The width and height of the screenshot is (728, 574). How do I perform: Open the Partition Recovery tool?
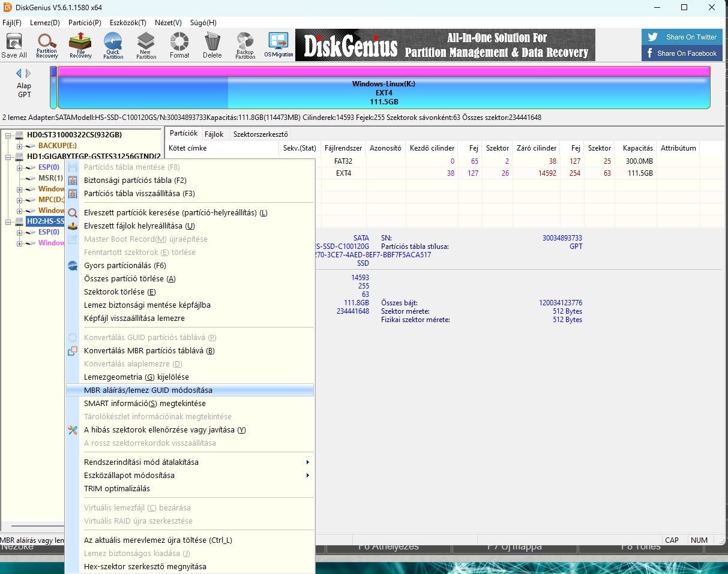[47, 46]
